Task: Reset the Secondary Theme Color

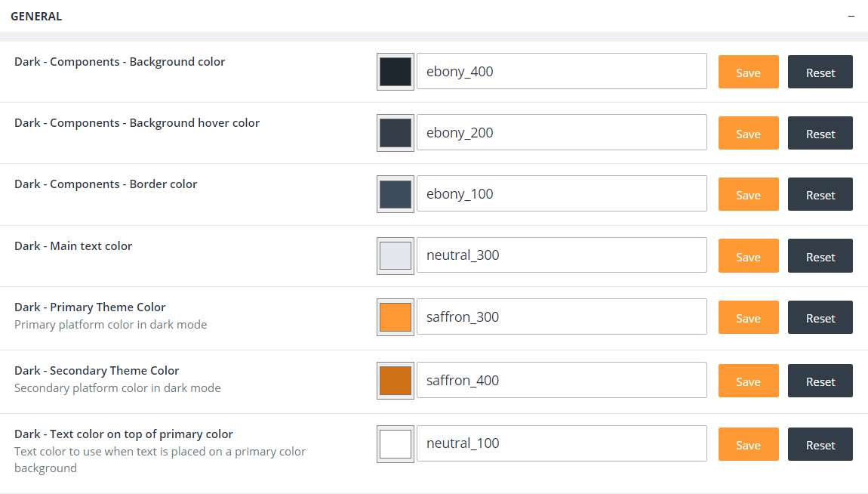Action: pos(820,381)
